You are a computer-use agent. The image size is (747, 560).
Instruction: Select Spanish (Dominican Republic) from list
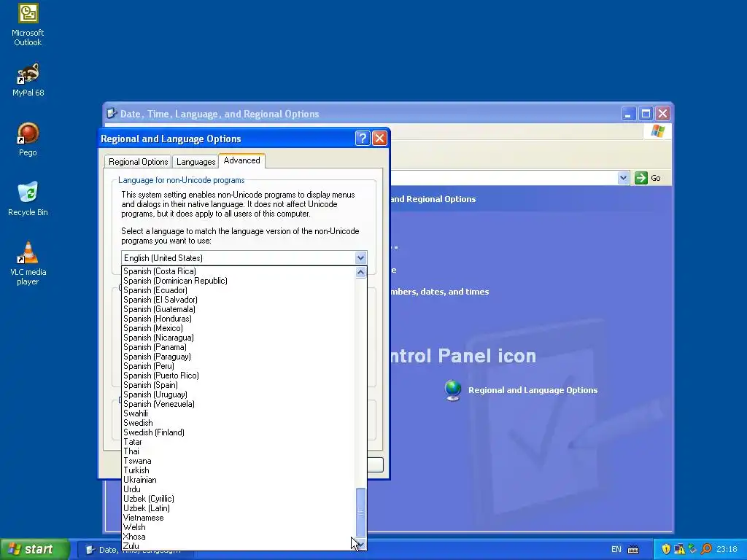tap(239, 281)
